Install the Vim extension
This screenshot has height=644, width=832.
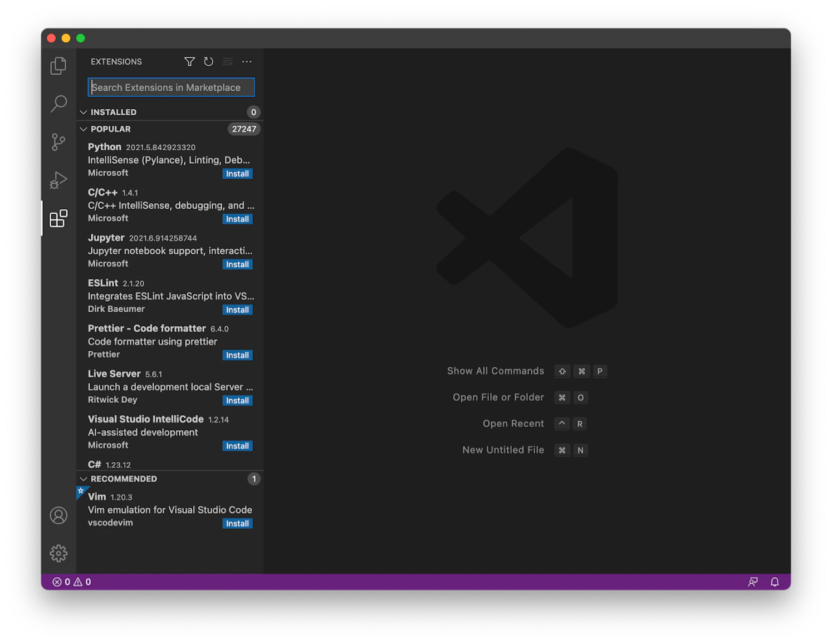(238, 524)
